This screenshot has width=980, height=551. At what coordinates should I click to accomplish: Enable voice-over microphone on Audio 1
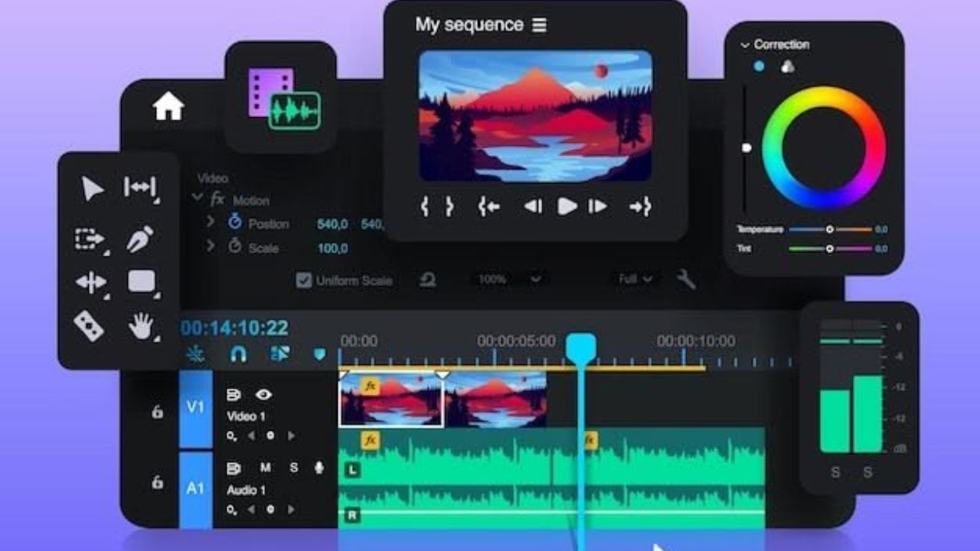[x=319, y=468]
